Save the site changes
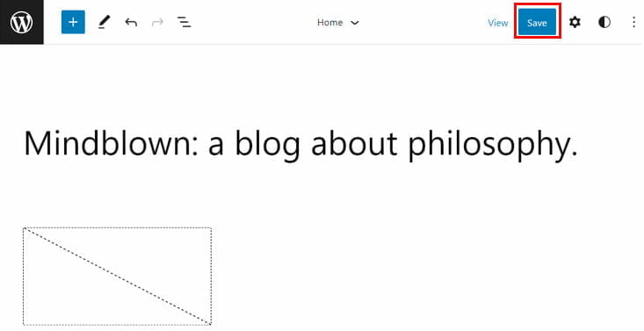Image resolution: width=644 pixels, height=331 pixels. [537, 23]
